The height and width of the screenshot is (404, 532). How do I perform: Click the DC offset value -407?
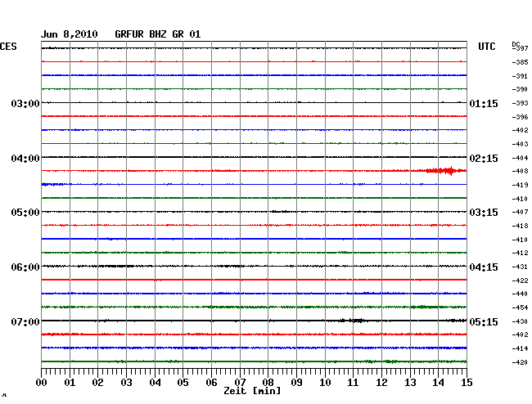tap(520, 212)
